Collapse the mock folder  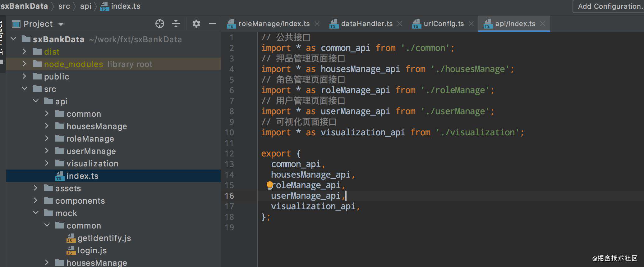point(36,213)
